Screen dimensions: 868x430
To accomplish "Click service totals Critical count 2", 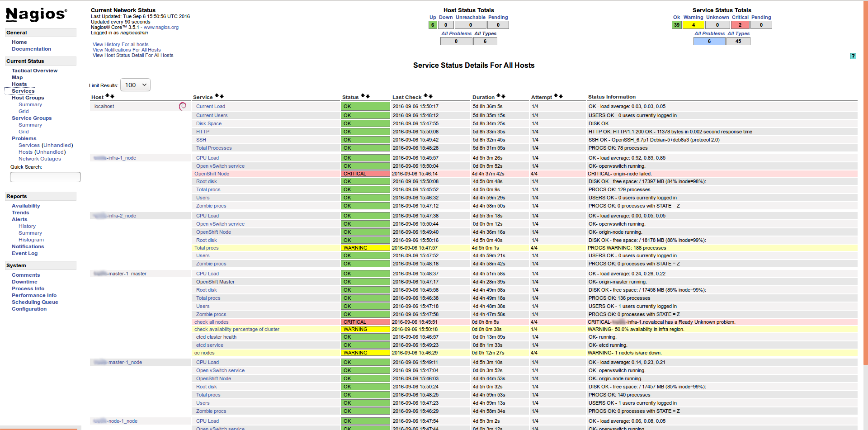I will (740, 25).
